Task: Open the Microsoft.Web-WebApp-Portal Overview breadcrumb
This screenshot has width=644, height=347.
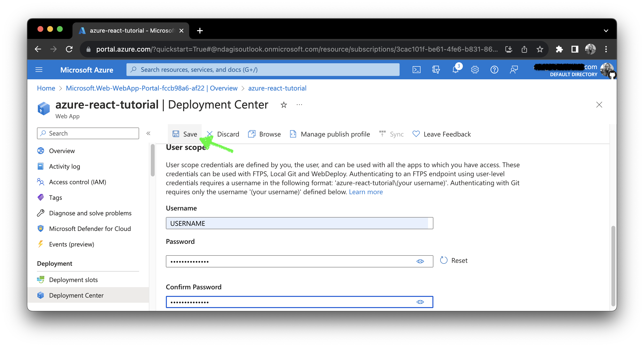Action: (152, 88)
